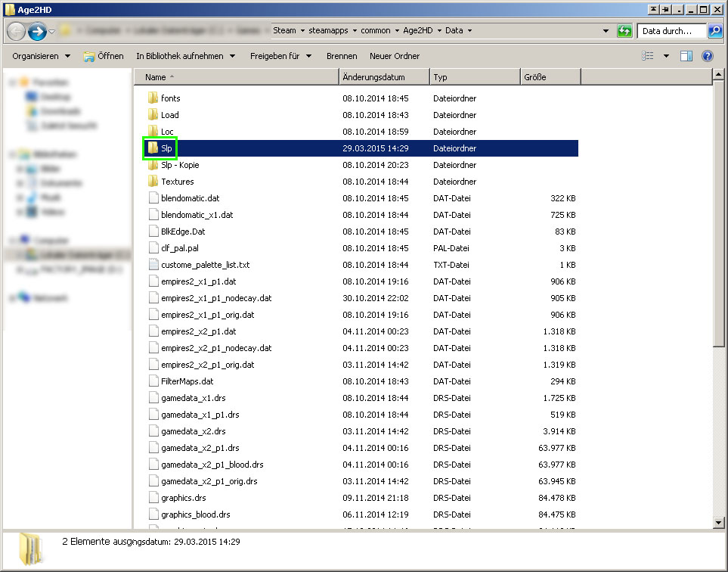Select the Textures folder icon
The height and width of the screenshot is (572, 728).
[x=153, y=182]
